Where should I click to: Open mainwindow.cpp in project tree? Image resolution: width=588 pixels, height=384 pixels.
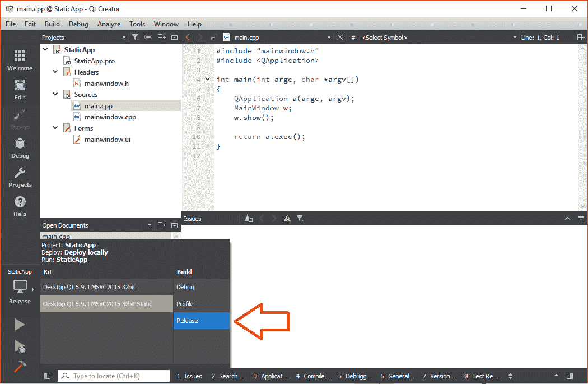110,117
